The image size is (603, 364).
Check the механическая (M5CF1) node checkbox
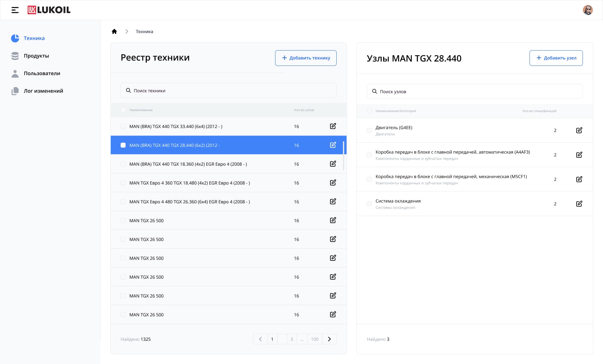pyautogui.click(x=369, y=179)
